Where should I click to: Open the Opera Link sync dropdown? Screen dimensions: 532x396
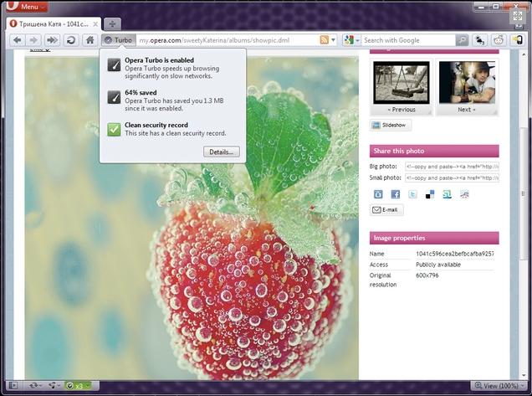[x=35, y=385]
